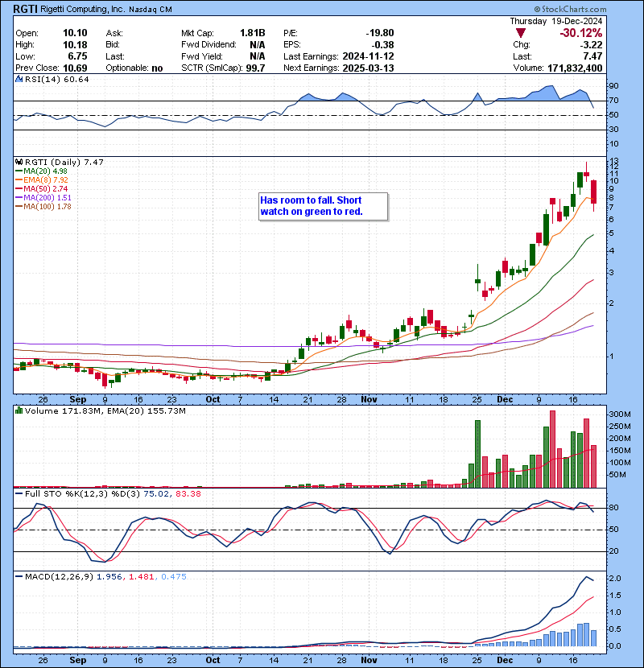Screen dimensions: 644x668
Task: Click the Low value 6.75
Action: click(x=77, y=56)
